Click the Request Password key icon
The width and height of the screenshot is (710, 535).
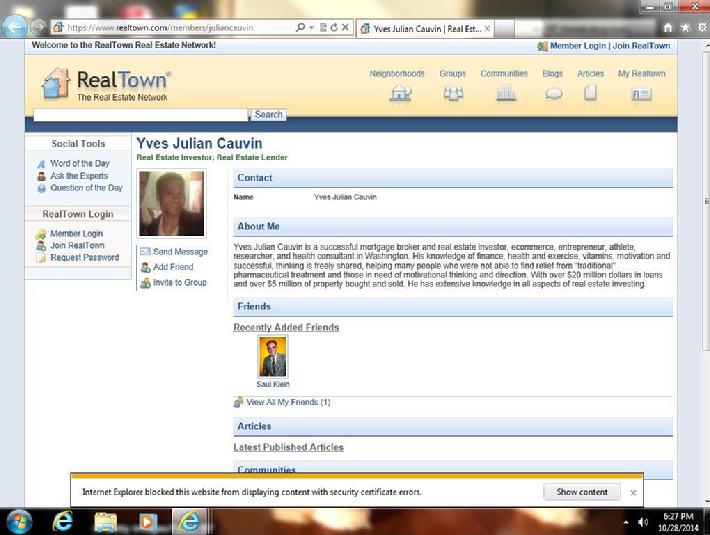point(42,258)
